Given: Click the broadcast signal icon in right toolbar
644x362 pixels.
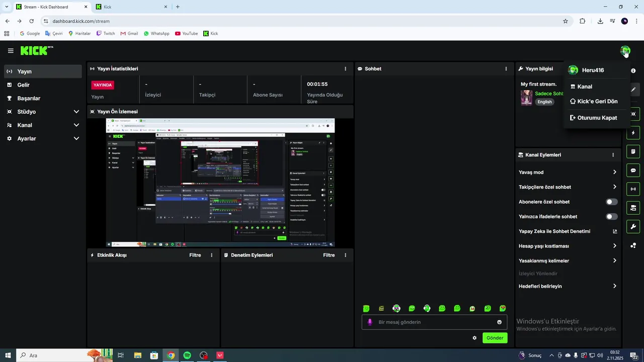Looking at the screenshot, I should [x=633, y=189].
